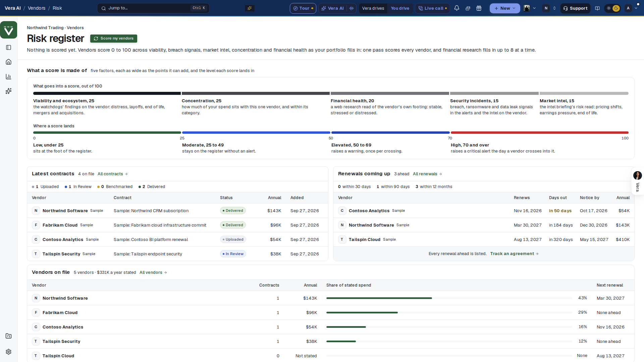
Task: Open the gift rewards icon
Action: pyautogui.click(x=479, y=8)
